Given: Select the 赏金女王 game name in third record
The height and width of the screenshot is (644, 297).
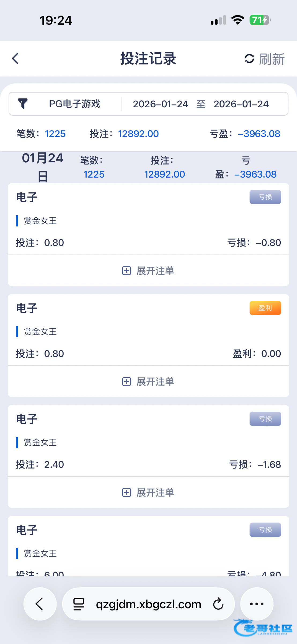Looking at the screenshot, I should click(x=40, y=442).
